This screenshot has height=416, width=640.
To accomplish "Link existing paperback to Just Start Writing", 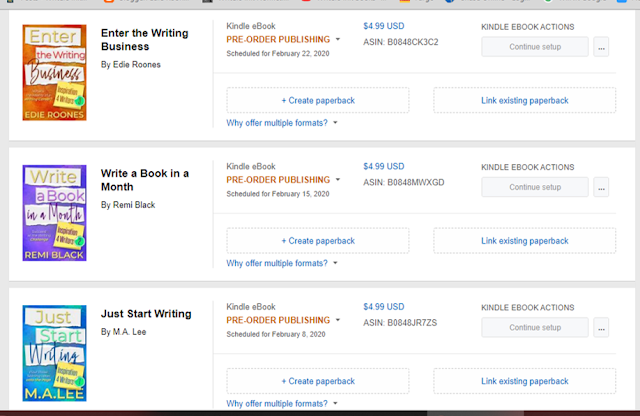I will [x=524, y=380].
